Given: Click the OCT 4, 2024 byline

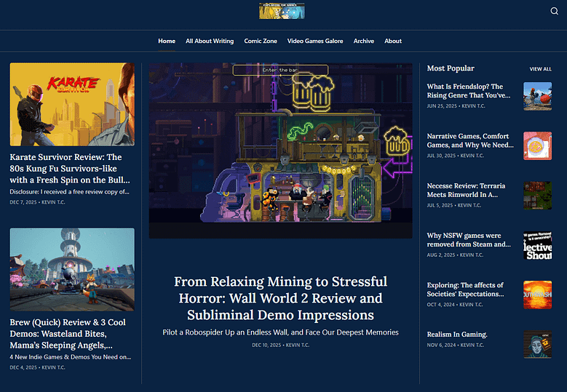Looking at the screenshot, I should pyautogui.click(x=455, y=305).
